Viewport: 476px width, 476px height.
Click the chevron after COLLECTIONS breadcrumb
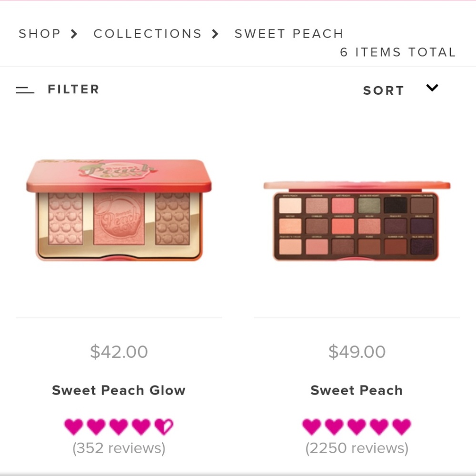[x=215, y=33]
